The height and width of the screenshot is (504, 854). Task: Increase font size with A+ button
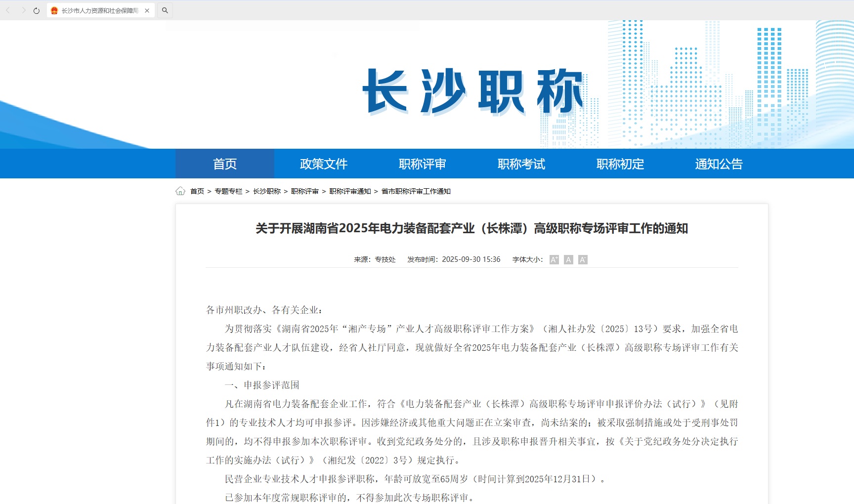pyautogui.click(x=554, y=260)
